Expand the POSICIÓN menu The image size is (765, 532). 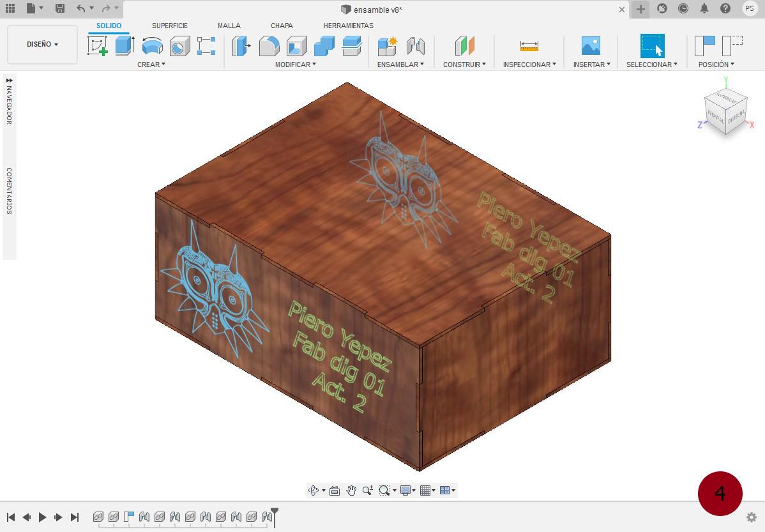[716, 65]
